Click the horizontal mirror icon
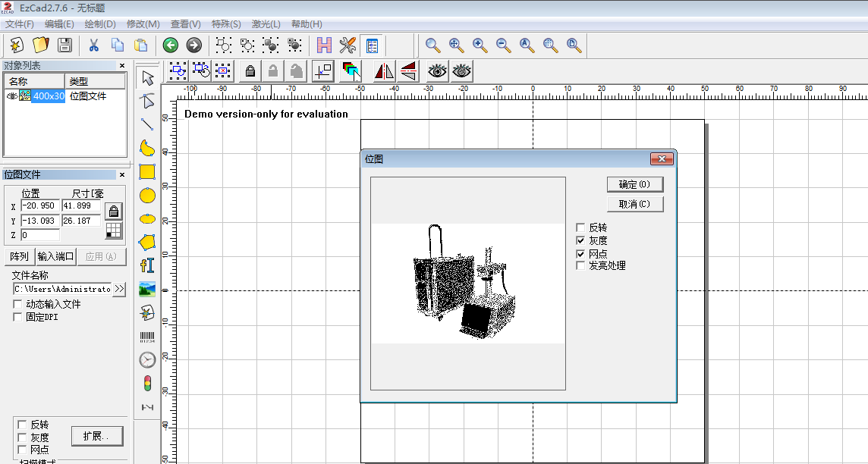This screenshot has height=464, width=868. [x=384, y=71]
